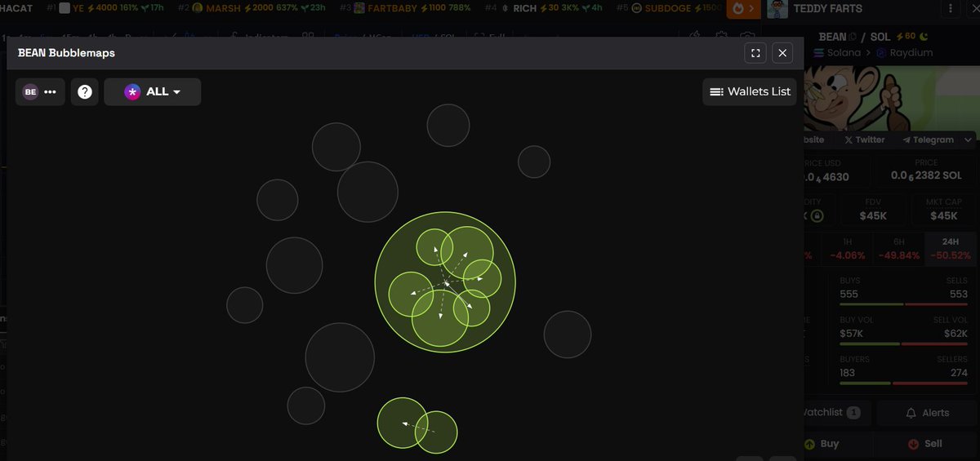This screenshot has height=461, width=980.
Task: Open the Bubblemaps help question mark
Action: pos(84,91)
